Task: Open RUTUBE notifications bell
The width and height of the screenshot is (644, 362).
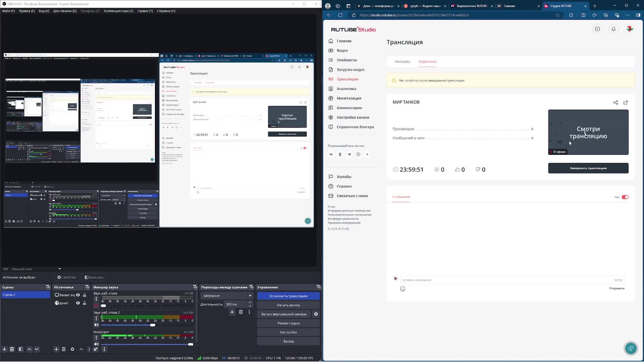Action: (613, 29)
